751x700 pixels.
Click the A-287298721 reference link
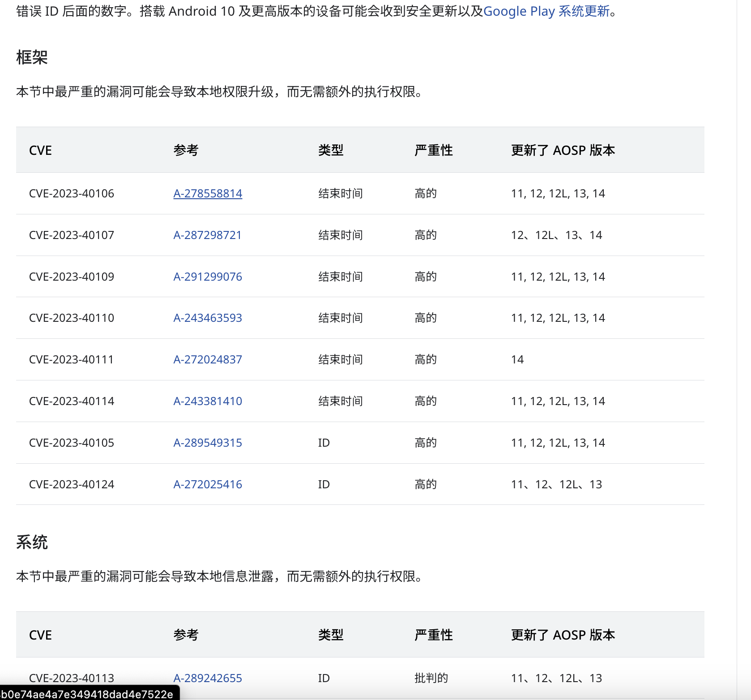tap(207, 235)
